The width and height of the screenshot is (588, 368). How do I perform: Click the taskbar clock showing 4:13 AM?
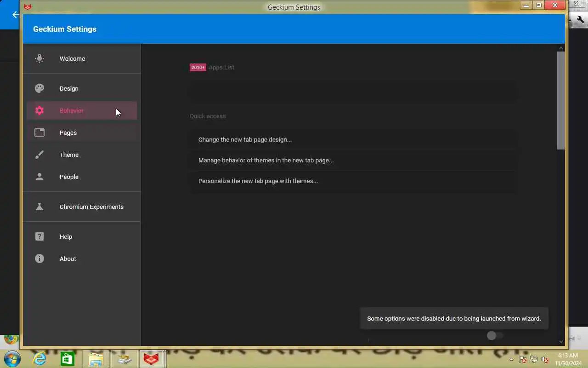point(568,359)
